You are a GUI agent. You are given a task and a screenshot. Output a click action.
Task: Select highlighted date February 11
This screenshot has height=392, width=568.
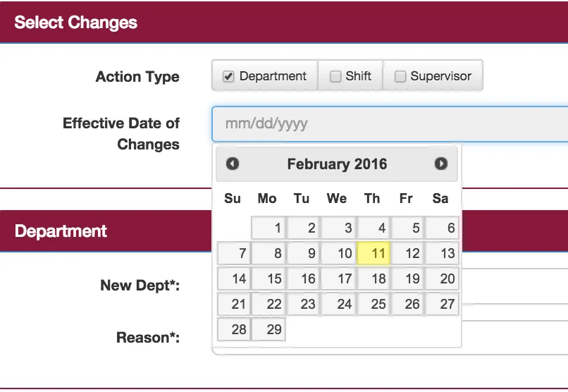click(x=373, y=253)
